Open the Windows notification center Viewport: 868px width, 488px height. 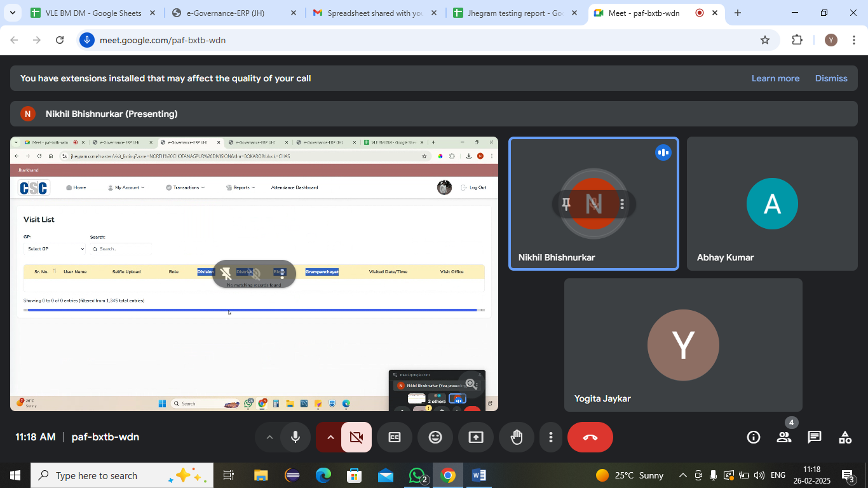click(848, 475)
